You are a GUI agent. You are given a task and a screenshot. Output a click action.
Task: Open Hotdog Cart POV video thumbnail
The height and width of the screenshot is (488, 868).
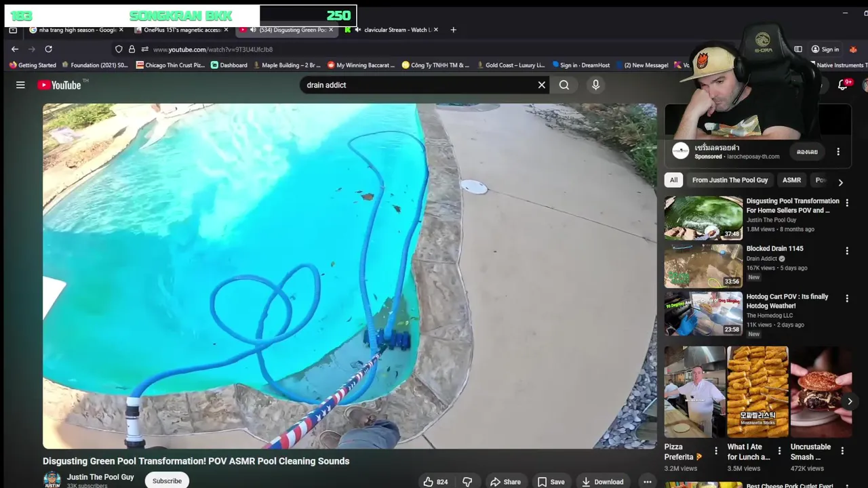[703, 314]
